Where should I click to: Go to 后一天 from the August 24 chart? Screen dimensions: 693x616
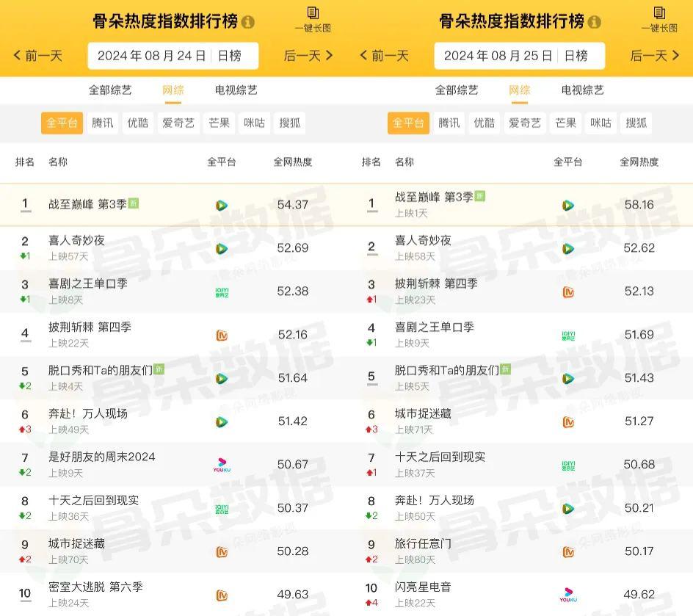pyautogui.click(x=308, y=56)
